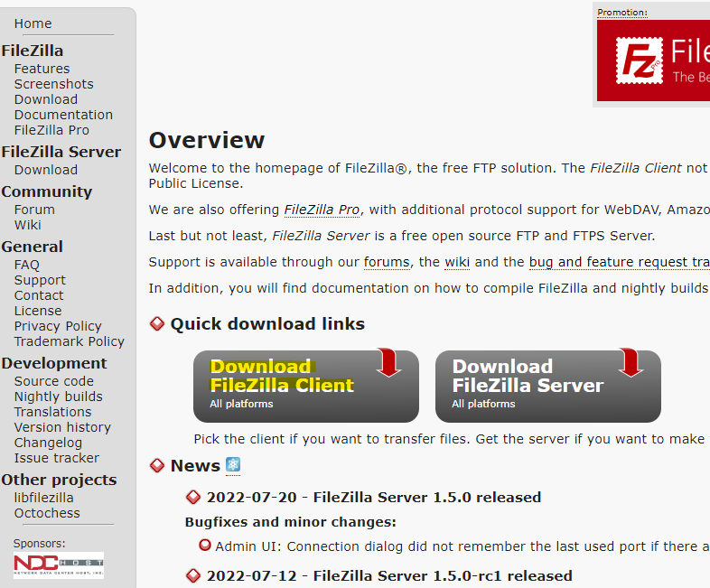Click red arrow on FileZilla Server button

pos(631,362)
